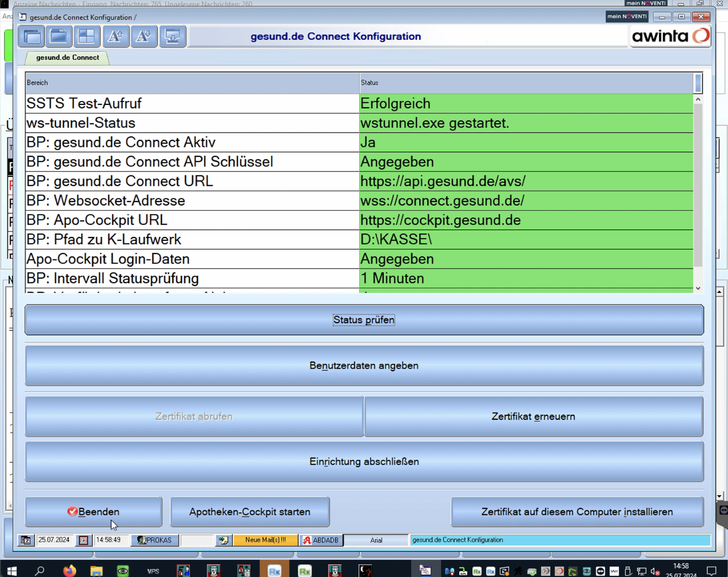Select BP: Intervall Statusprüfung row
This screenshot has width=728, height=577.
(x=192, y=278)
